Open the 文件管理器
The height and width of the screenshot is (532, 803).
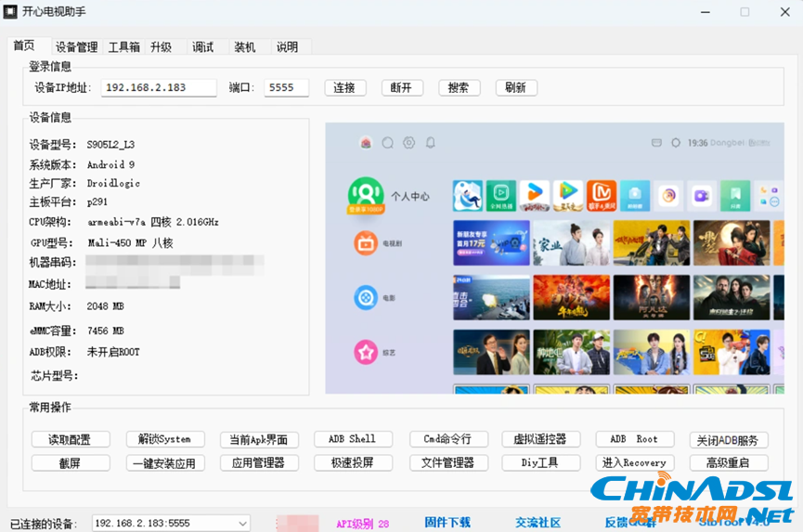[448, 463]
